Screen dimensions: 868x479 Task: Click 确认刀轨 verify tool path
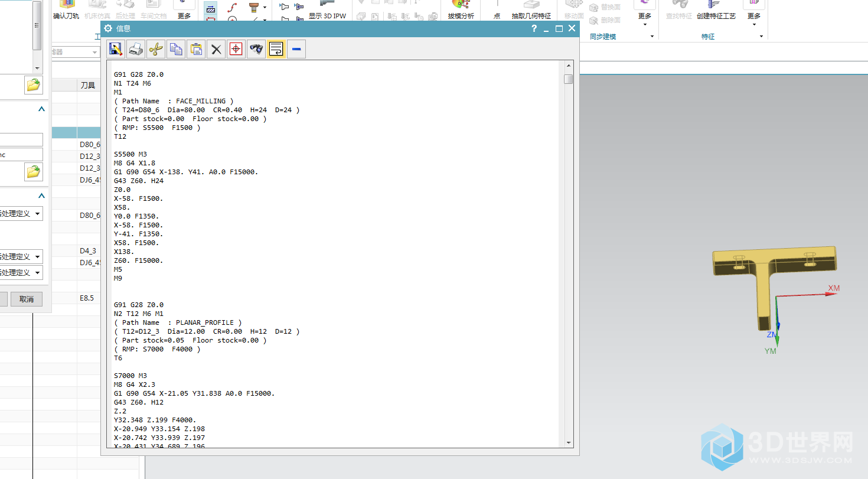click(x=66, y=11)
